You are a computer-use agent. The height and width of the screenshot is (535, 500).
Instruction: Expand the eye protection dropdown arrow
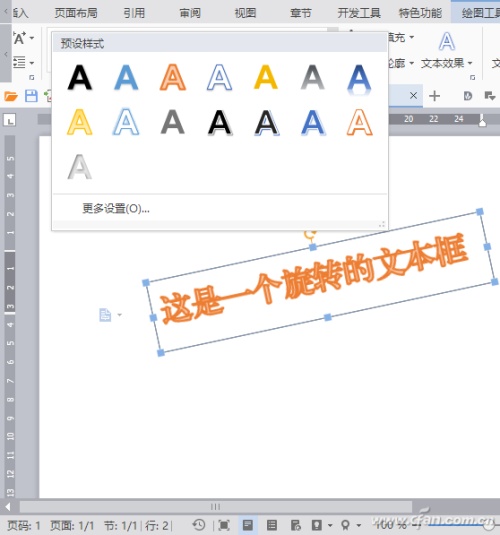tap(358, 525)
